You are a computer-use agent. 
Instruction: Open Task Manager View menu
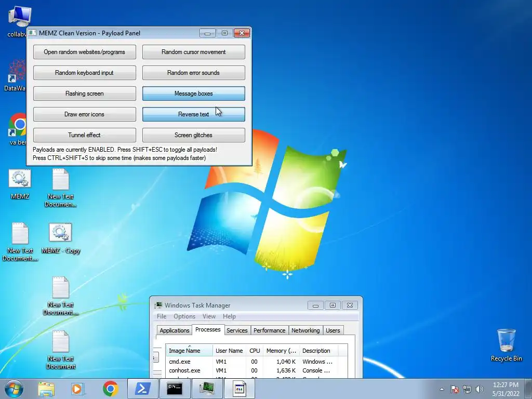tap(209, 316)
